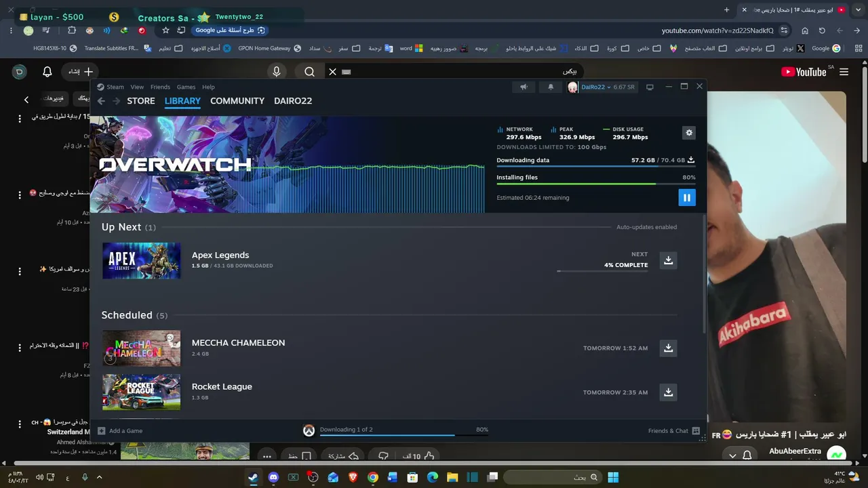Image resolution: width=868 pixels, height=488 pixels.
Task: Go forward in the Steam client
Action: click(x=116, y=101)
